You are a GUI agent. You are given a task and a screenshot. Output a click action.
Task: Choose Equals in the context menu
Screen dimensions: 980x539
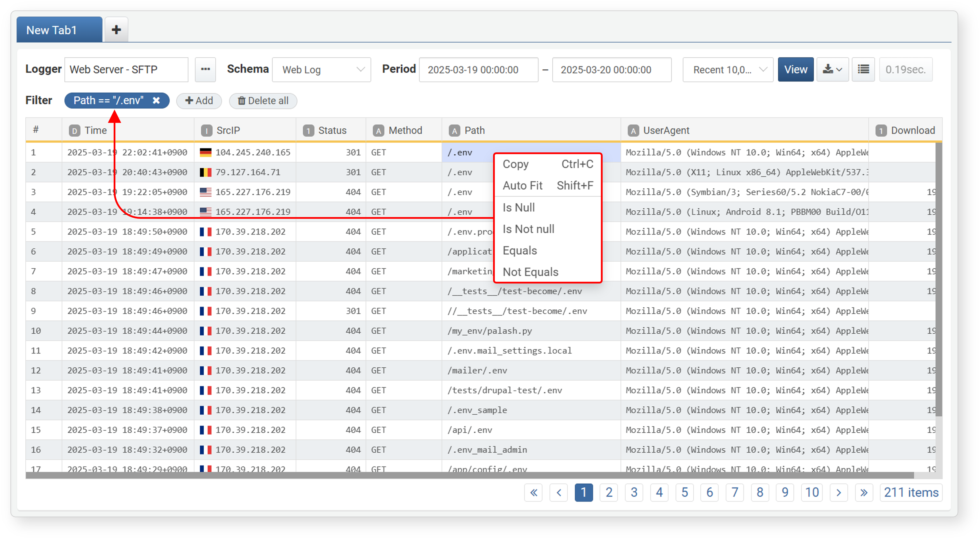point(520,251)
